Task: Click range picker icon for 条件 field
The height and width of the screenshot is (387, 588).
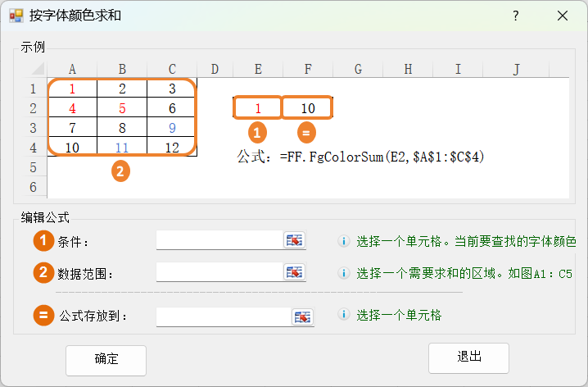Action: pyautogui.click(x=294, y=239)
